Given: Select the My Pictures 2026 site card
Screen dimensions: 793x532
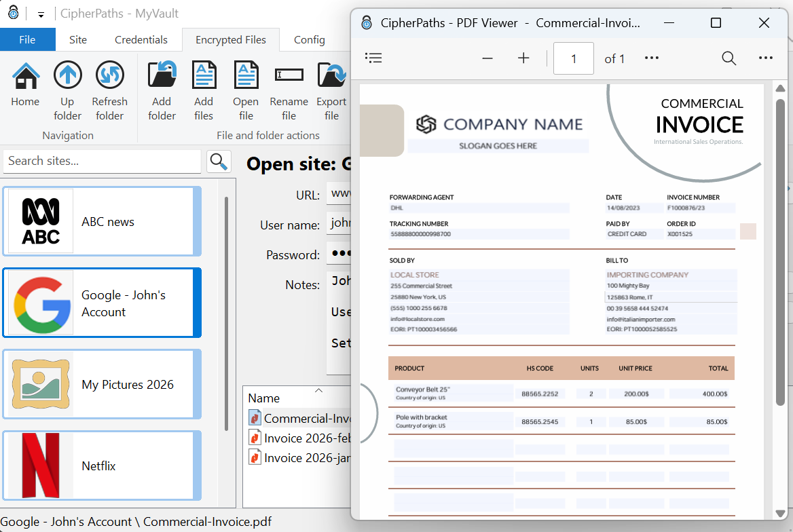Looking at the screenshot, I should point(102,384).
